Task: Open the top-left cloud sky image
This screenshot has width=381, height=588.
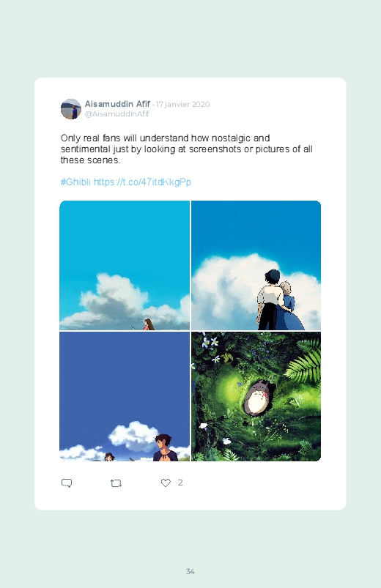Action: 125,266
